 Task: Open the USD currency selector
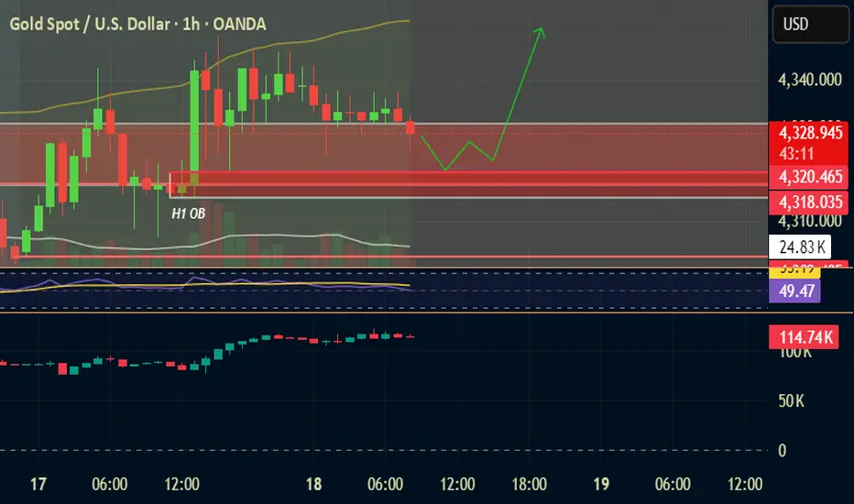click(x=810, y=24)
